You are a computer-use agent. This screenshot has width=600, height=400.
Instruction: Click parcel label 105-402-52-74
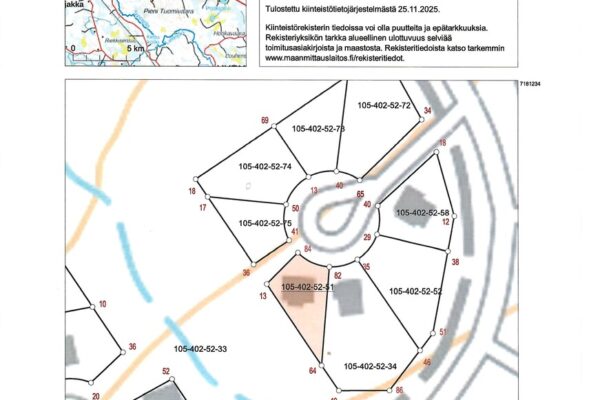tap(266, 166)
